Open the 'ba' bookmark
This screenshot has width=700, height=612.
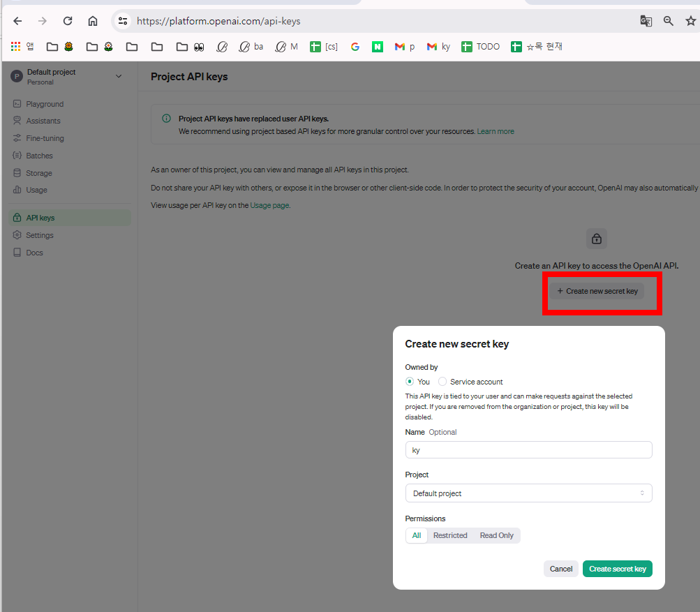coord(251,47)
